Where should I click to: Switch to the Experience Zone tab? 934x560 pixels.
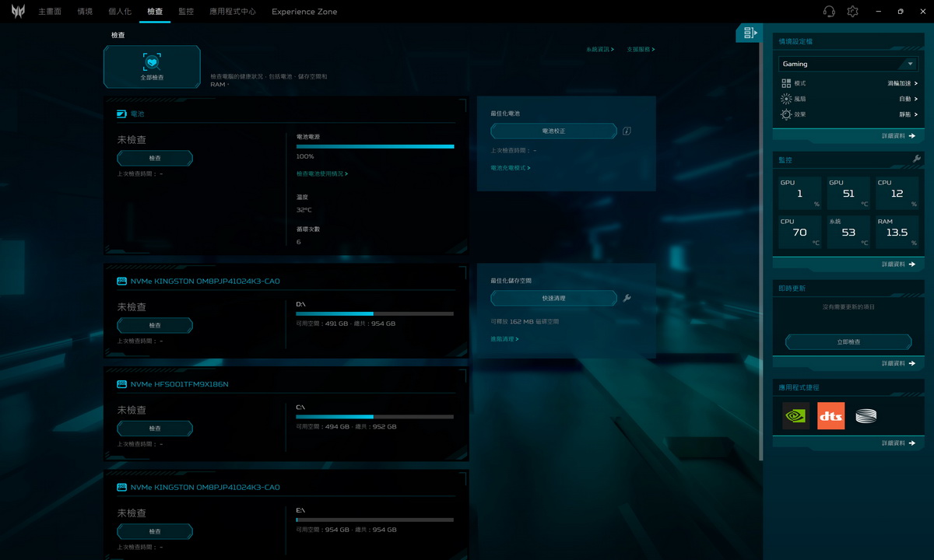pyautogui.click(x=304, y=12)
